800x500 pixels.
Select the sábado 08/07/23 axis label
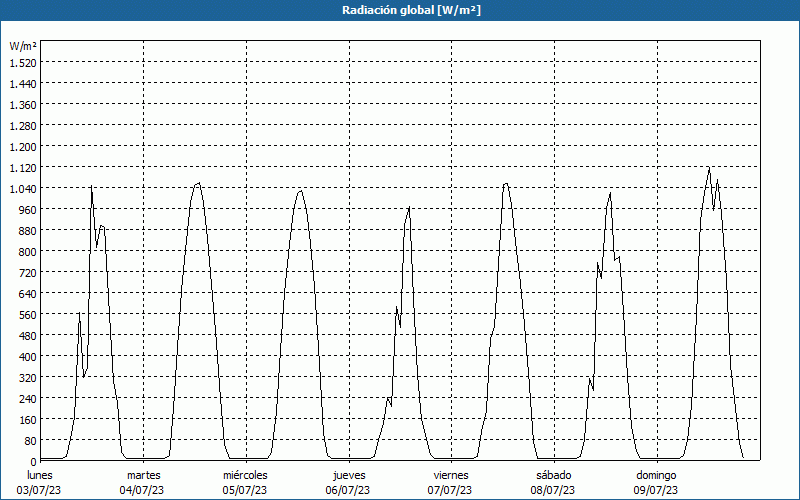(x=554, y=483)
